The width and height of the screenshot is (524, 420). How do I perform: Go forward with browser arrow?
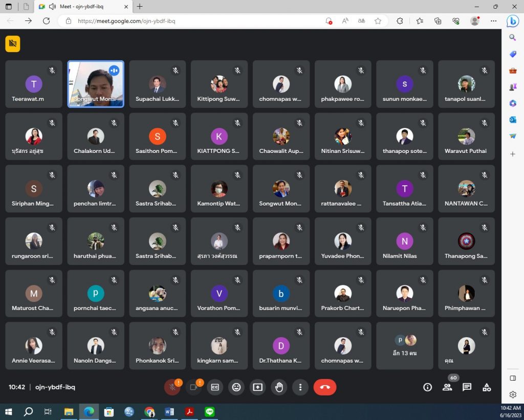(x=29, y=21)
